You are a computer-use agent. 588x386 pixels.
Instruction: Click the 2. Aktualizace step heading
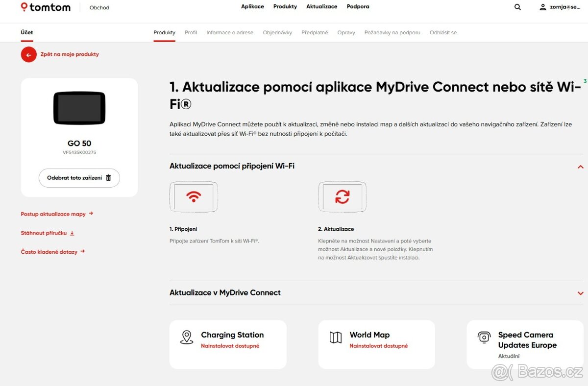coord(336,229)
